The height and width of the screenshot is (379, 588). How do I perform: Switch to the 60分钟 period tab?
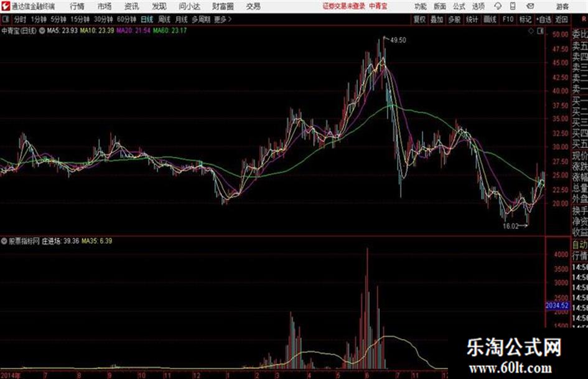(x=126, y=19)
